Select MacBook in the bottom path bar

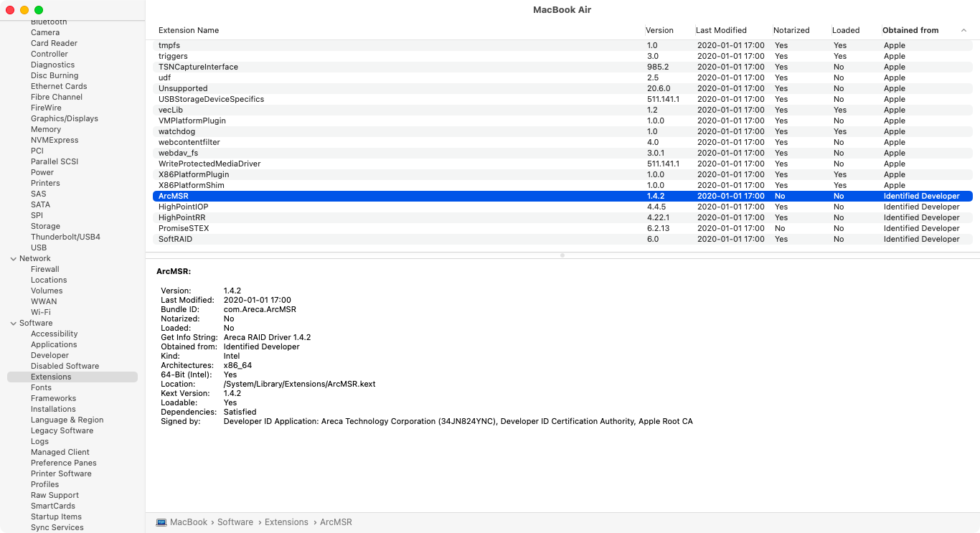pyautogui.click(x=189, y=522)
